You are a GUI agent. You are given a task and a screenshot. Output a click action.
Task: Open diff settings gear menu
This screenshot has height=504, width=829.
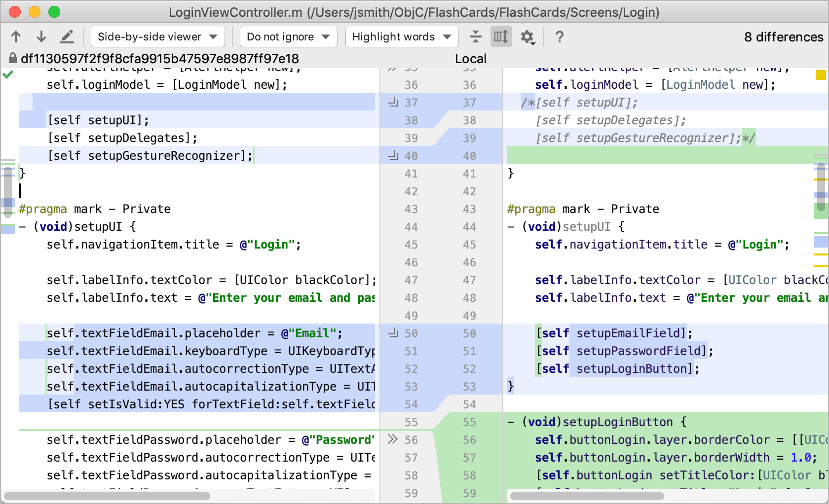click(528, 36)
